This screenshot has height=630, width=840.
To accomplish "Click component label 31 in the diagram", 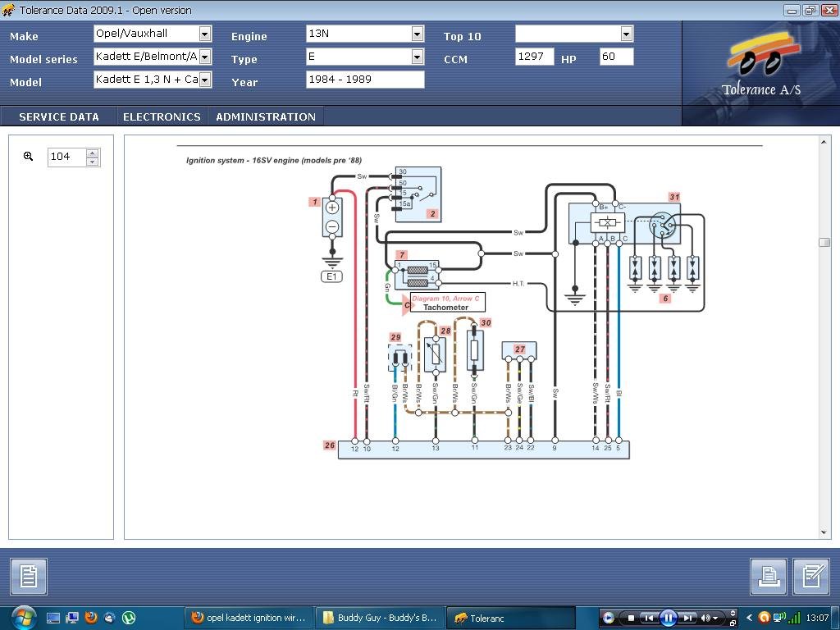I will click(x=674, y=197).
